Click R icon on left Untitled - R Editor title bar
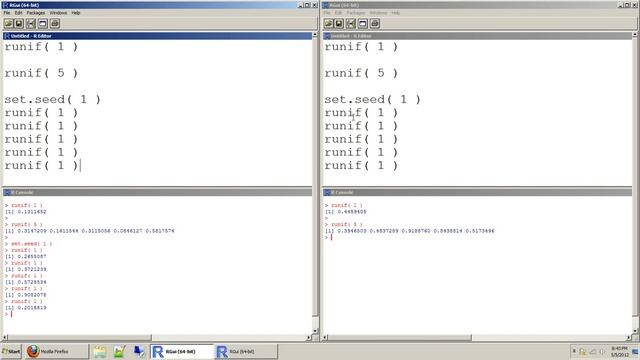This screenshot has width=640, height=360. [x=7, y=36]
